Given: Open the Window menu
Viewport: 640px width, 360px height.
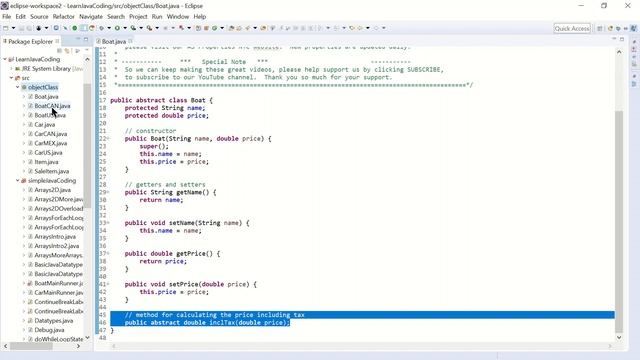Looking at the screenshot, I should [178, 17].
